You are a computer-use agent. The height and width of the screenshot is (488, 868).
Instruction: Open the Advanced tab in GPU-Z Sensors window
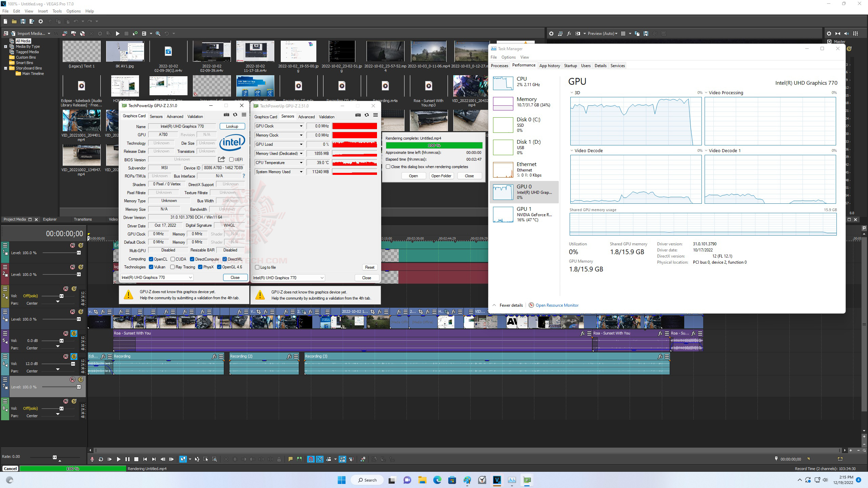(x=306, y=117)
